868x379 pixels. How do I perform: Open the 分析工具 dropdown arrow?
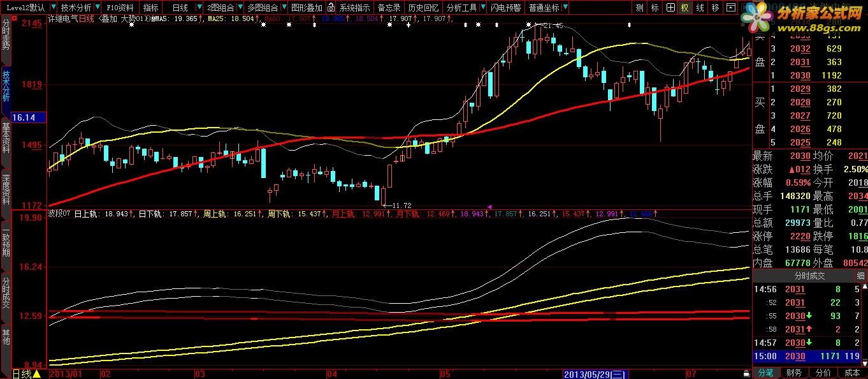click(x=482, y=8)
